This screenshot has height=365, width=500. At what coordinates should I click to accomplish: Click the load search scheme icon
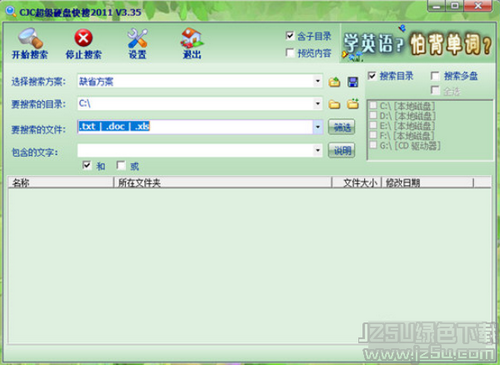point(334,82)
